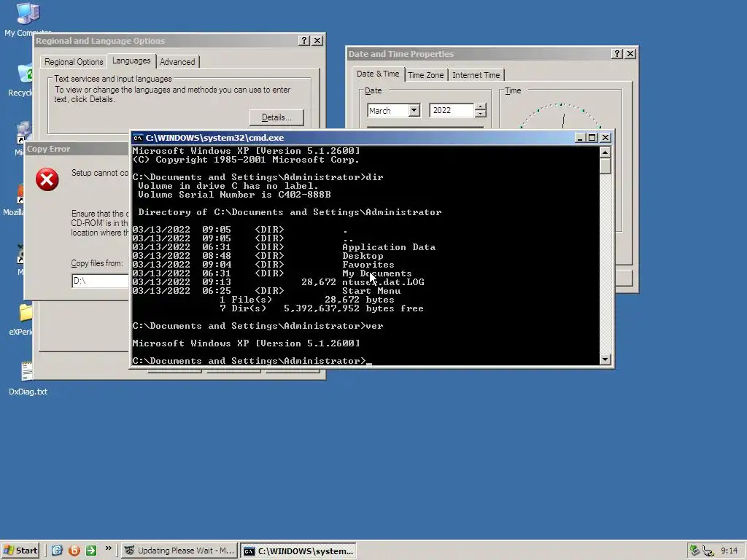The width and height of the screenshot is (747, 560).
Task: Launch the orange quick launch icon
Action: pyautogui.click(x=74, y=551)
